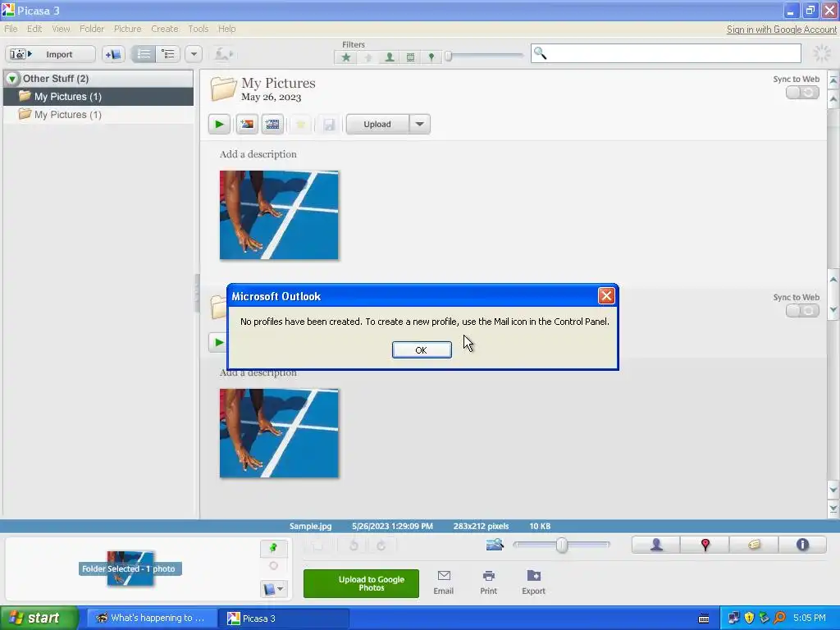
Task: Open the Picture menu
Action: tap(127, 29)
